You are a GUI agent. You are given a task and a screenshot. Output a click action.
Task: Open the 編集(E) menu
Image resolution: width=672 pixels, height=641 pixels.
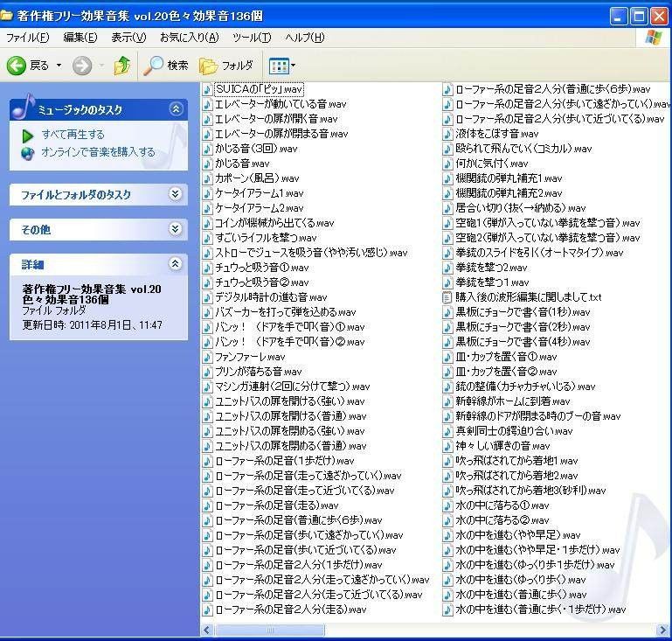coord(80,38)
